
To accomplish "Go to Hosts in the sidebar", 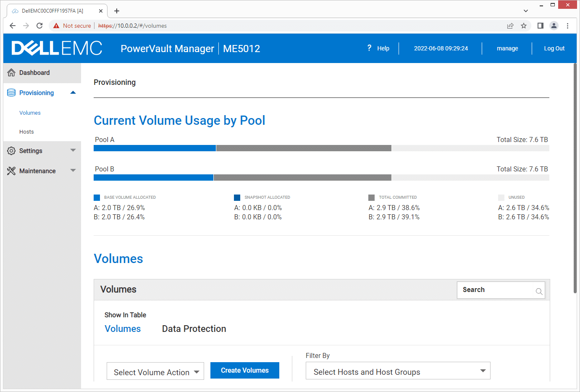I will (x=26, y=132).
